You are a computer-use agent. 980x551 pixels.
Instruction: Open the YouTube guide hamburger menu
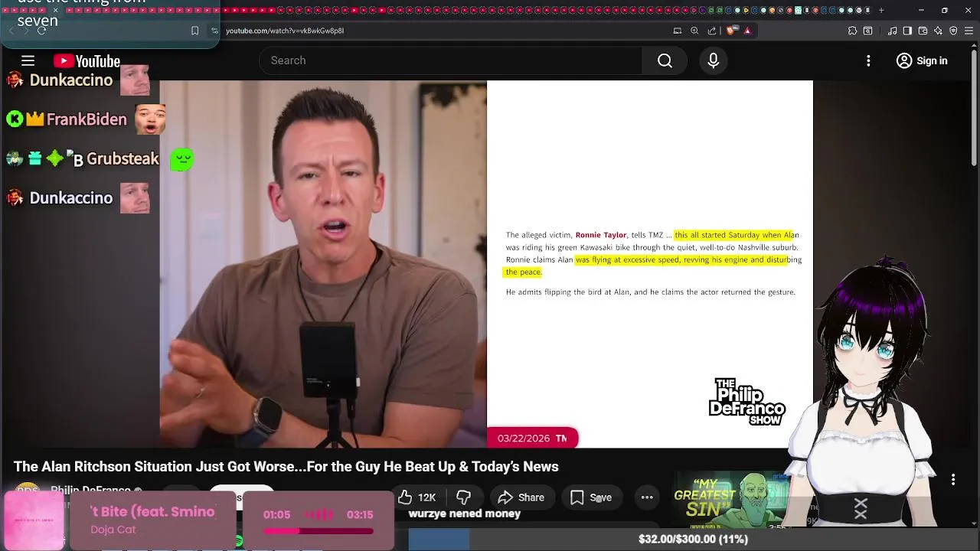tap(28, 60)
